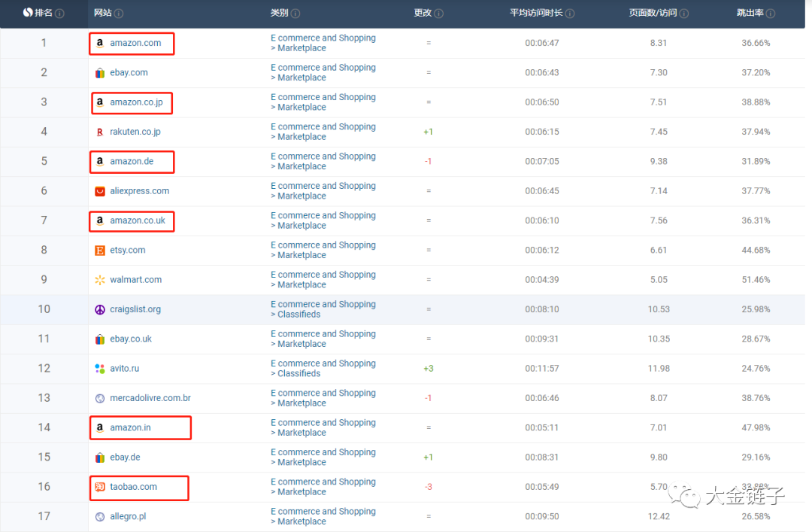Open the craigslist.org link
812x532 pixels.
135,309
